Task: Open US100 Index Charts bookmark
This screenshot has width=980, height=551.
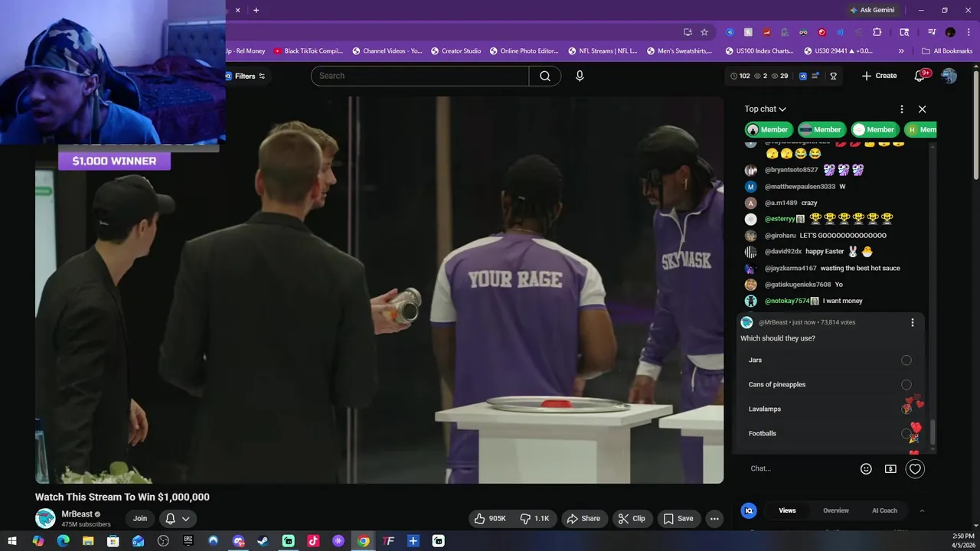Action: (x=759, y=51)
